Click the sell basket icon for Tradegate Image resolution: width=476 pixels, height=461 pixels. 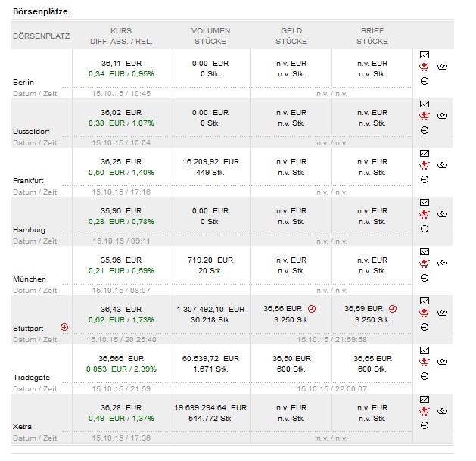point(443,362)
